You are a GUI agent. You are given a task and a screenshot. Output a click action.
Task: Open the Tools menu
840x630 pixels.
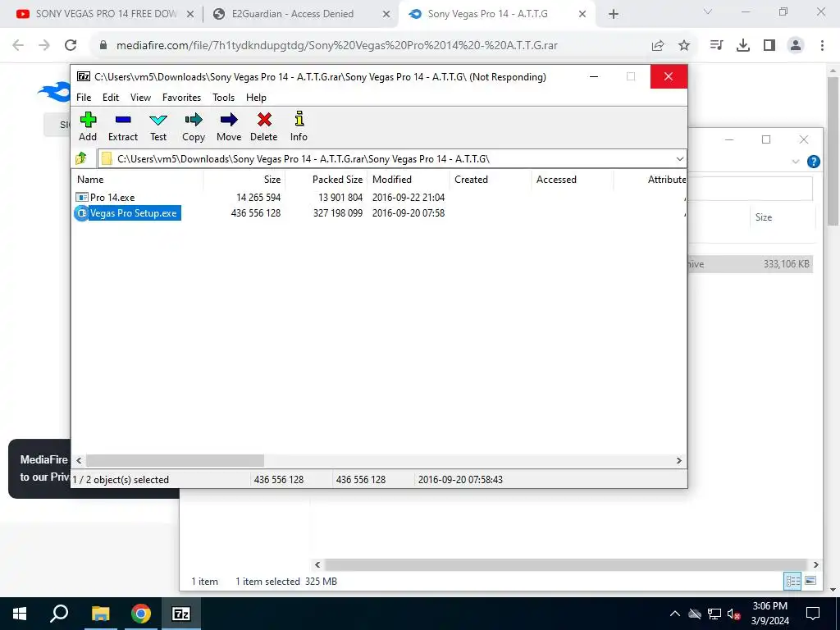223,98
